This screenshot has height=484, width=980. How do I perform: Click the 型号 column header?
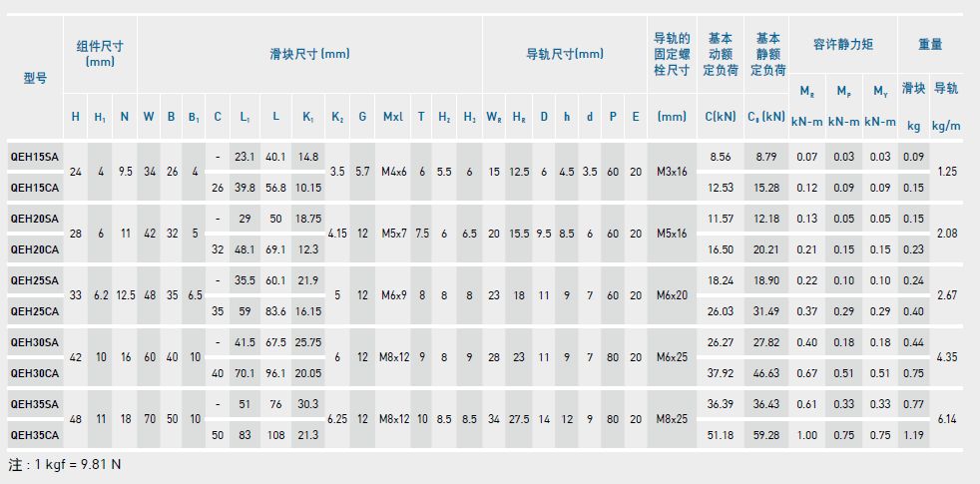pyautogui.click(x=35, y=77)
